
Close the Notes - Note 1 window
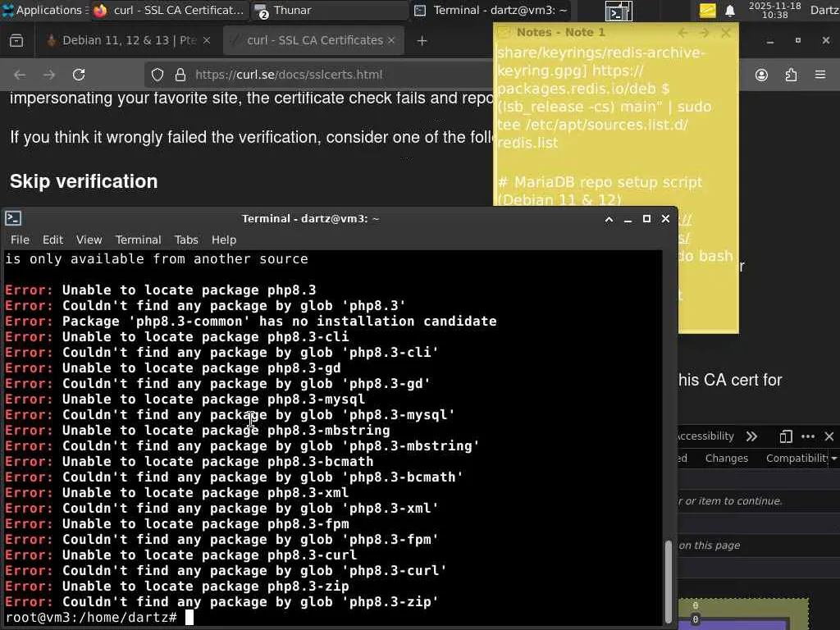pos(726,33)
